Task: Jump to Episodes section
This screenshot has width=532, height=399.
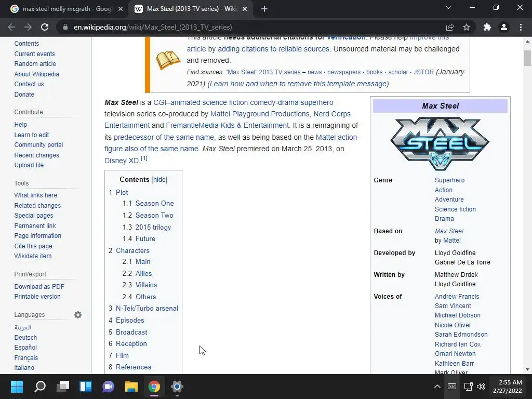Action: [x=130, y=320]
